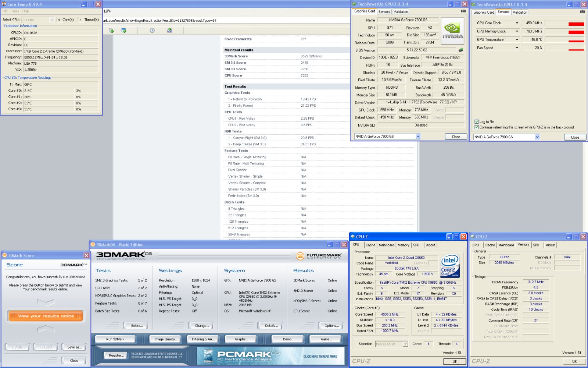
Task: Open GPU Temperature sensor dropdown
Action: (x=517, y=40)
